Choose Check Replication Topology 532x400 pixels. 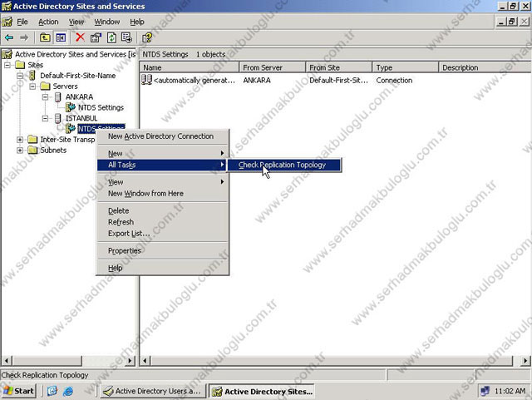point(284,165)
